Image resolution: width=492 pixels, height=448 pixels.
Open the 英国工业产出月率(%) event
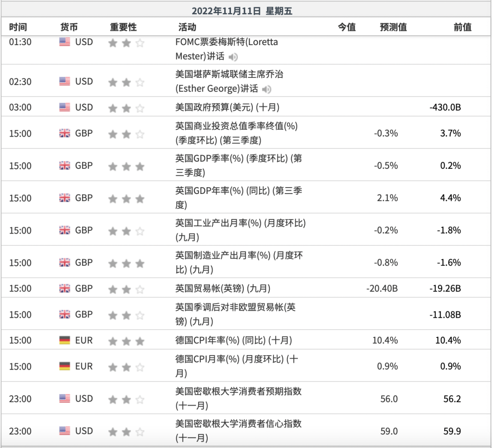[x=241, y=230]
